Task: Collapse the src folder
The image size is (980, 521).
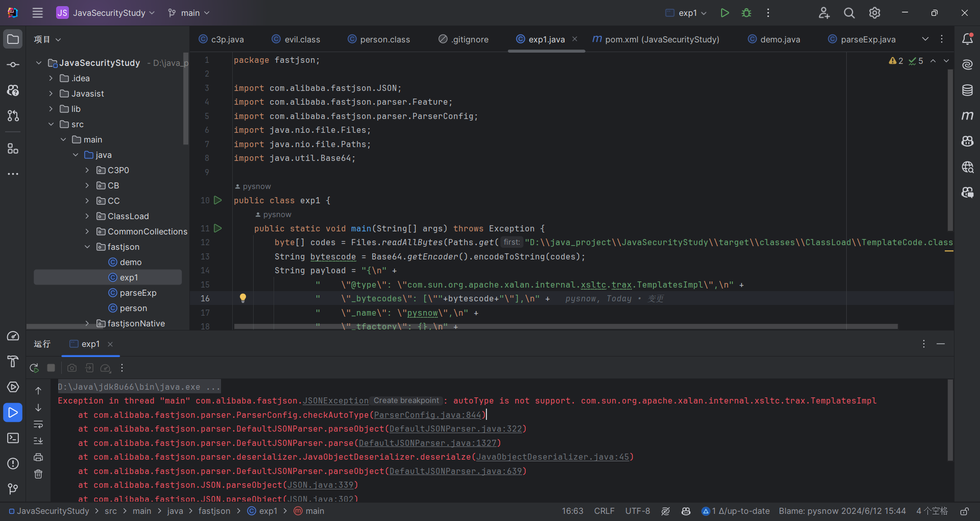Action: (x=51, y=124)
